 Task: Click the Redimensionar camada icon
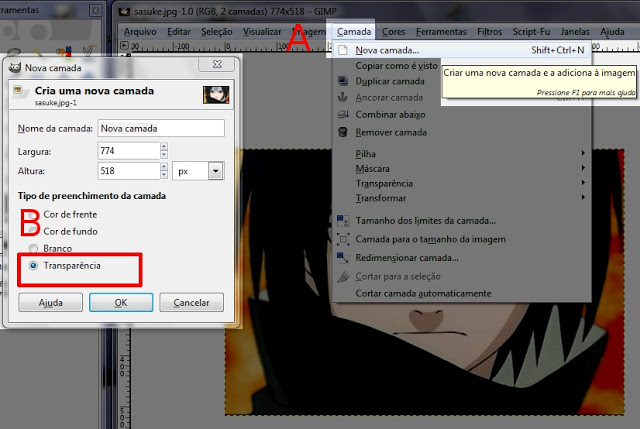[343, 258]
